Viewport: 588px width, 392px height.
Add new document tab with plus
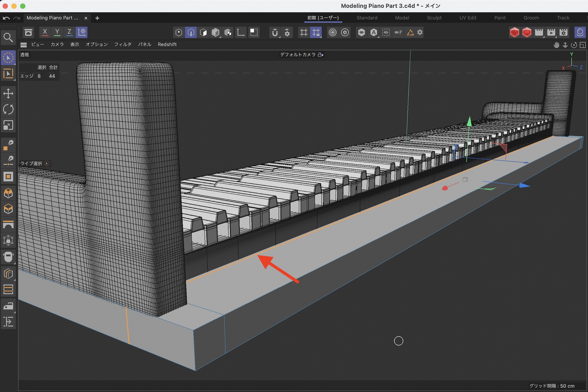97,18
